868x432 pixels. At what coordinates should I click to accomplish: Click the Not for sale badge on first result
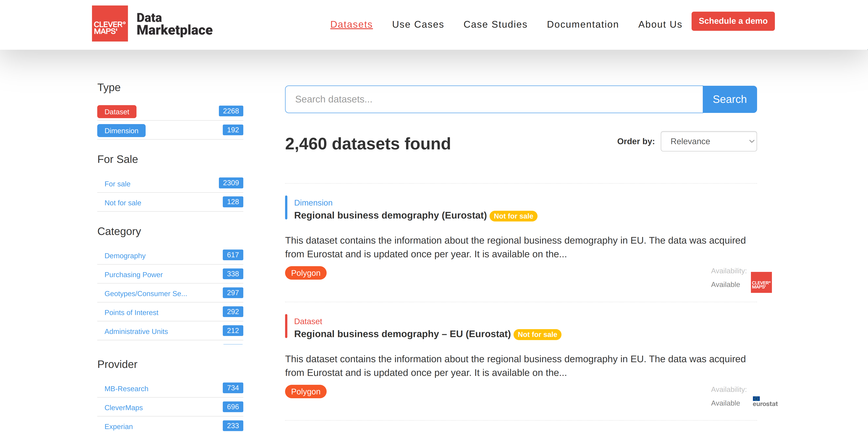click(x=513, y=216)
